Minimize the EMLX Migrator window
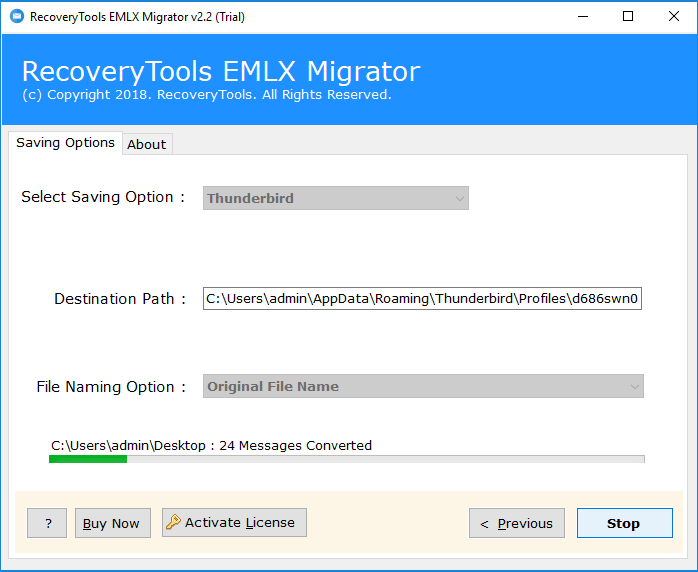Viewport: 698px width, 572px height. pyautogui.click(x=583, y=16)
